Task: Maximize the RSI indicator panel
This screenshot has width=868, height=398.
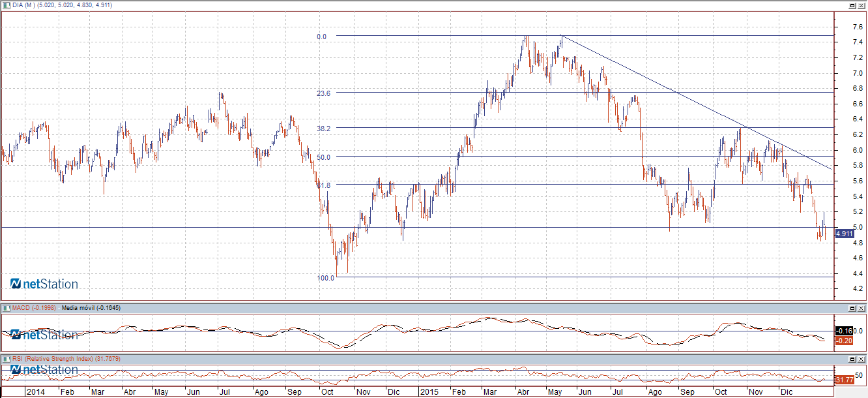Action: point(852,359)
